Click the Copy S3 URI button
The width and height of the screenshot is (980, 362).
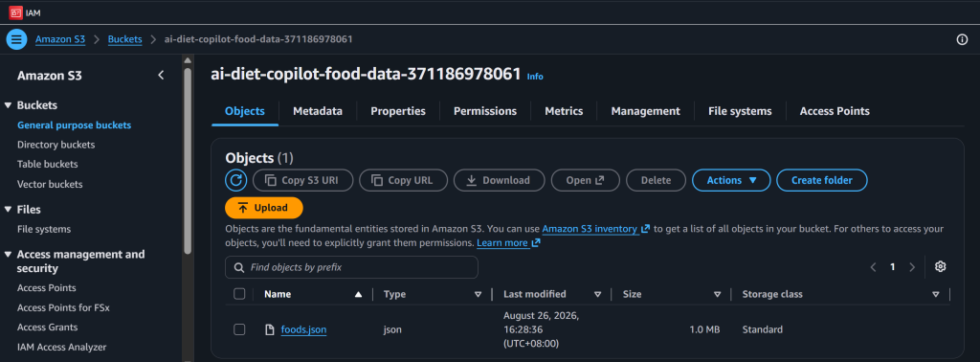(x=303, y=181)
